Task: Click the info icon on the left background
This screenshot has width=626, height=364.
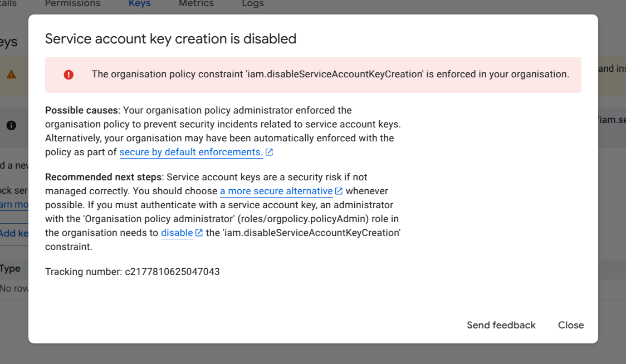Action: [x=11, y=125]
